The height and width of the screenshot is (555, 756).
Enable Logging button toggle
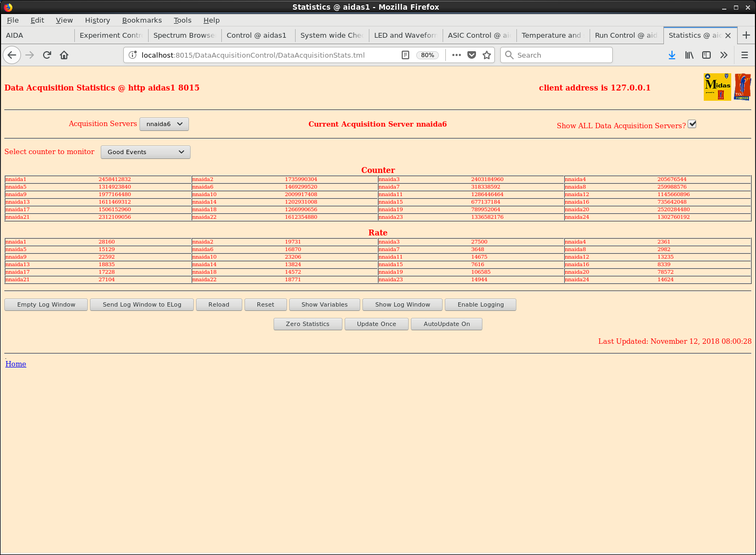[480, 304]
